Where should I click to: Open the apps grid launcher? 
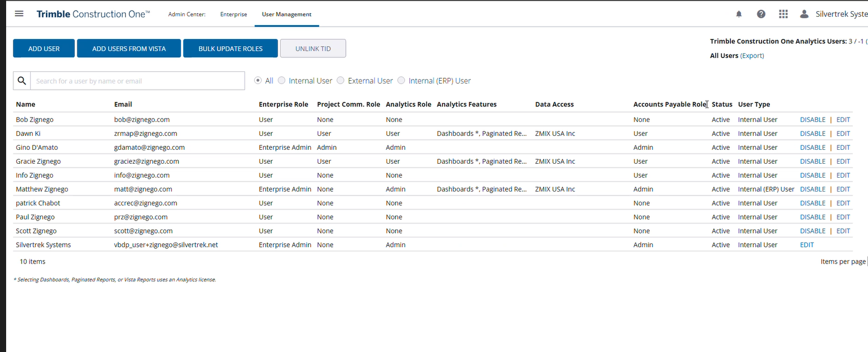point(783,14)
